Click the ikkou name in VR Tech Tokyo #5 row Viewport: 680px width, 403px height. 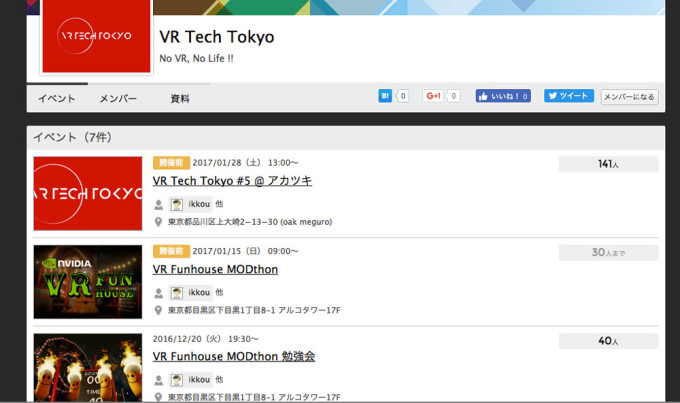click(199, 204)
